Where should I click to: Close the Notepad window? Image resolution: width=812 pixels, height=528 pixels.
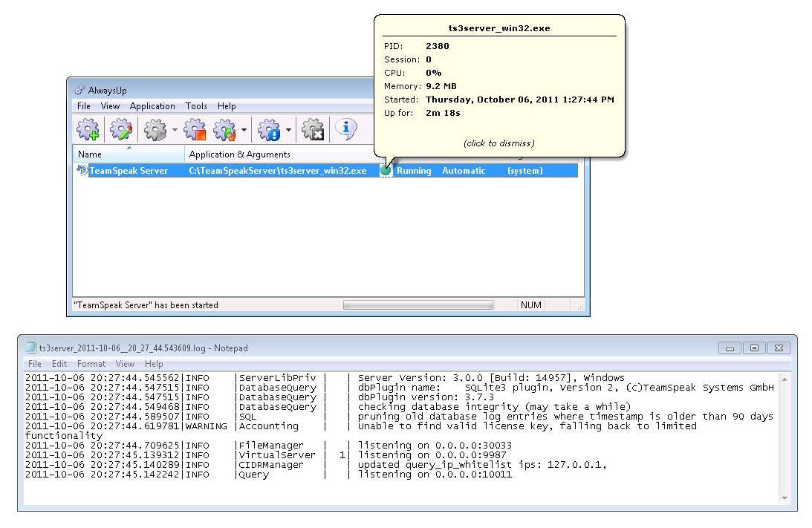pyautogui.click(x=779, y=348)
